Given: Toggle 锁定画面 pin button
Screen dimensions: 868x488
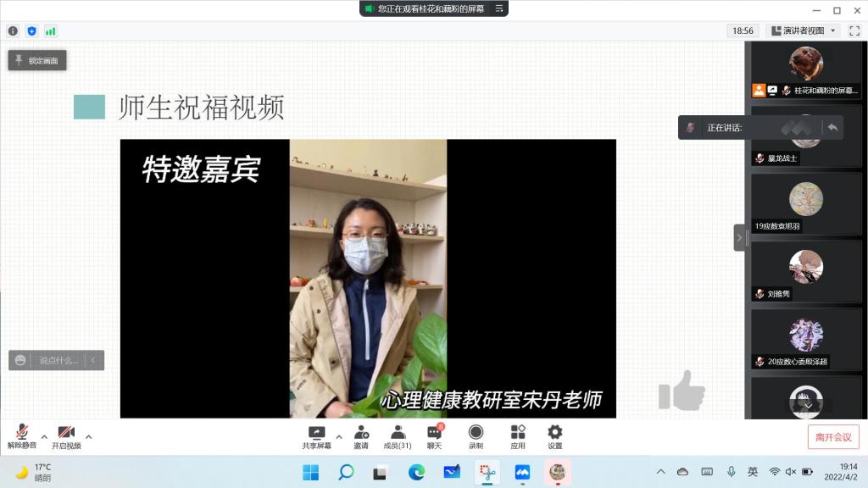Looking at the screenshot, I should (37, 60).
